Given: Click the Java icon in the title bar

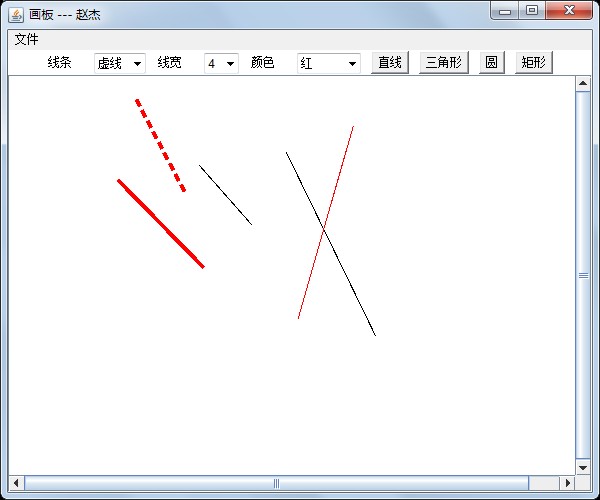Looking at the screenshot, I should (x=16, y=15).
